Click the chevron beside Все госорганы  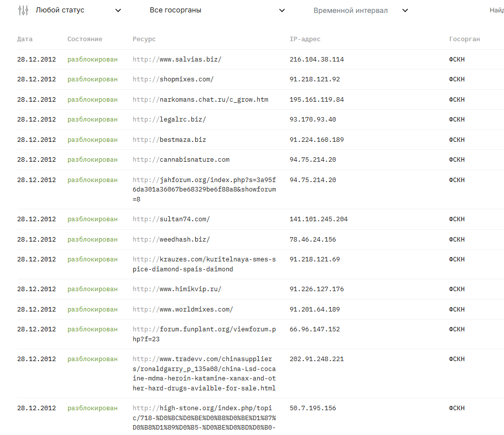click(x=282, y=10)
